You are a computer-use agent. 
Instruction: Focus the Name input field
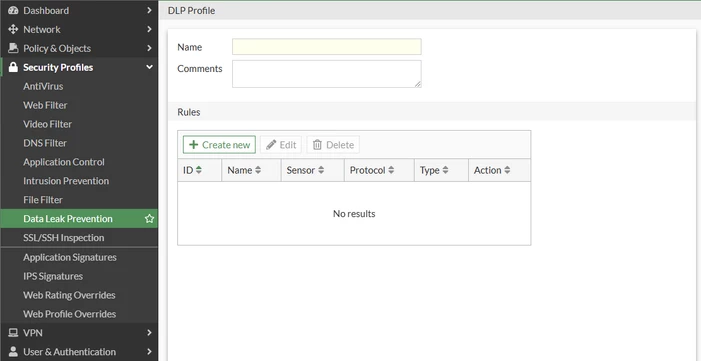pyautogui.click(x=326, y=47)
